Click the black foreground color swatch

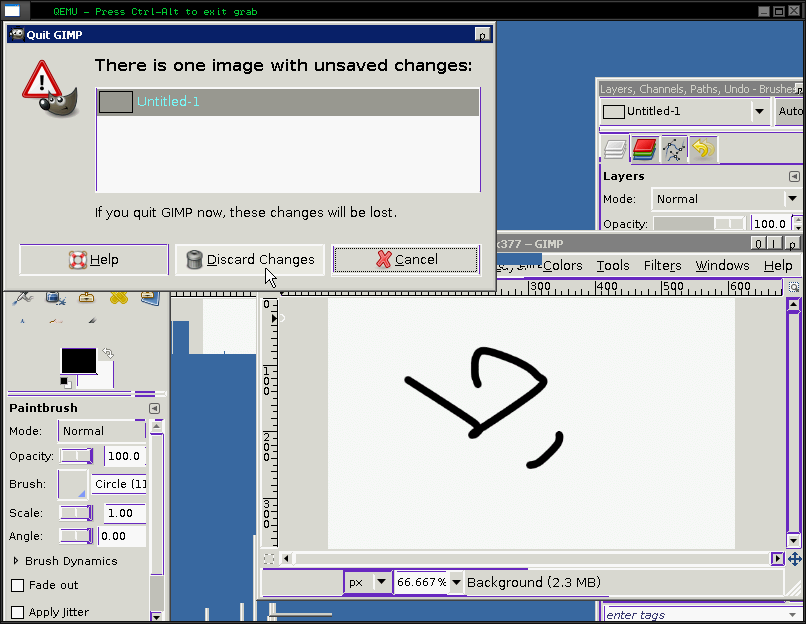[77, 360]
